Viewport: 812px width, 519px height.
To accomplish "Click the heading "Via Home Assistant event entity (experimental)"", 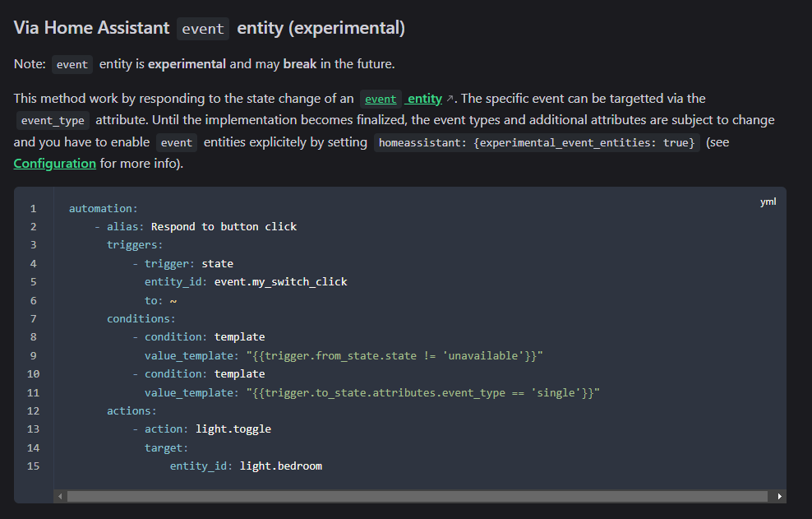I will 210,28.
